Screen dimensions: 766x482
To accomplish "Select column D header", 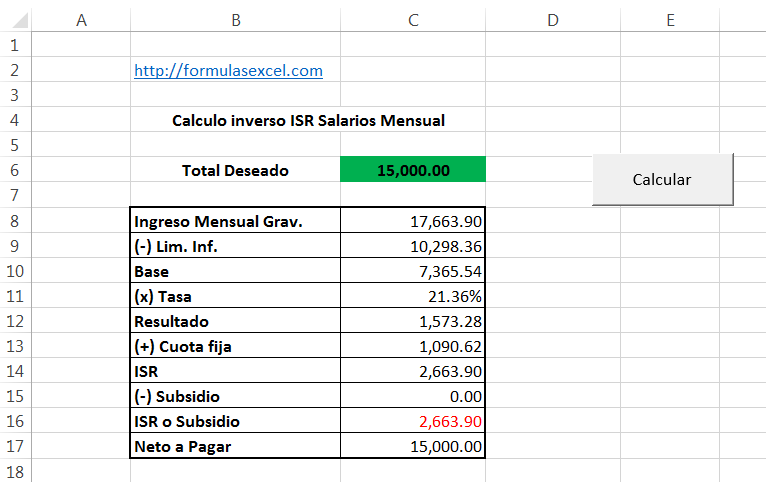I will (x=553, y=20).
